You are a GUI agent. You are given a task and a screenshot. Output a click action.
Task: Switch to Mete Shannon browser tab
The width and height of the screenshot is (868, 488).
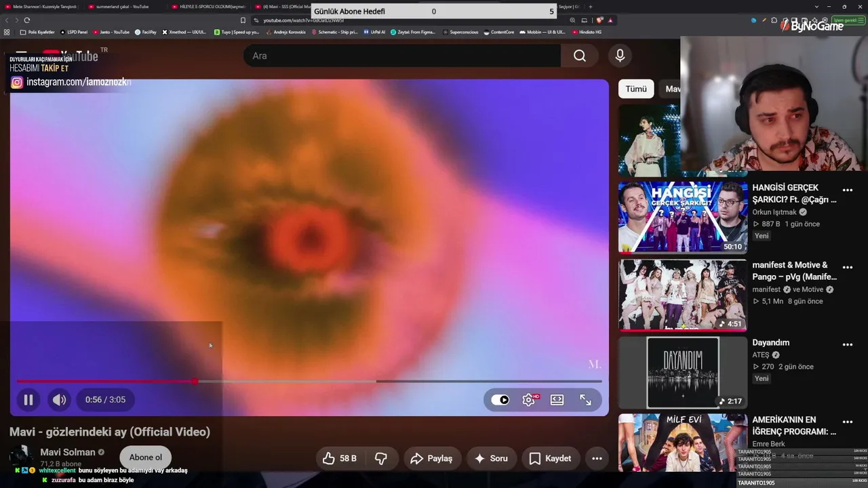[x=41, y=7]
